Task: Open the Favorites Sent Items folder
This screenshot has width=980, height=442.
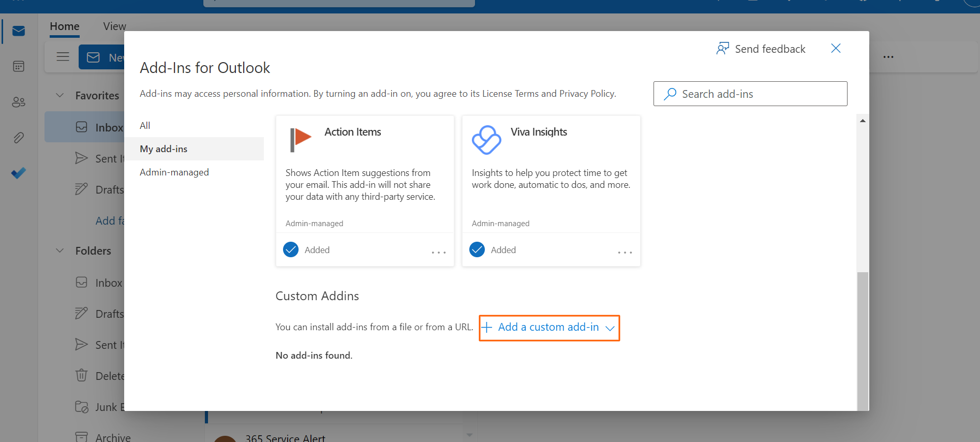Action: [x=100, y=158]
